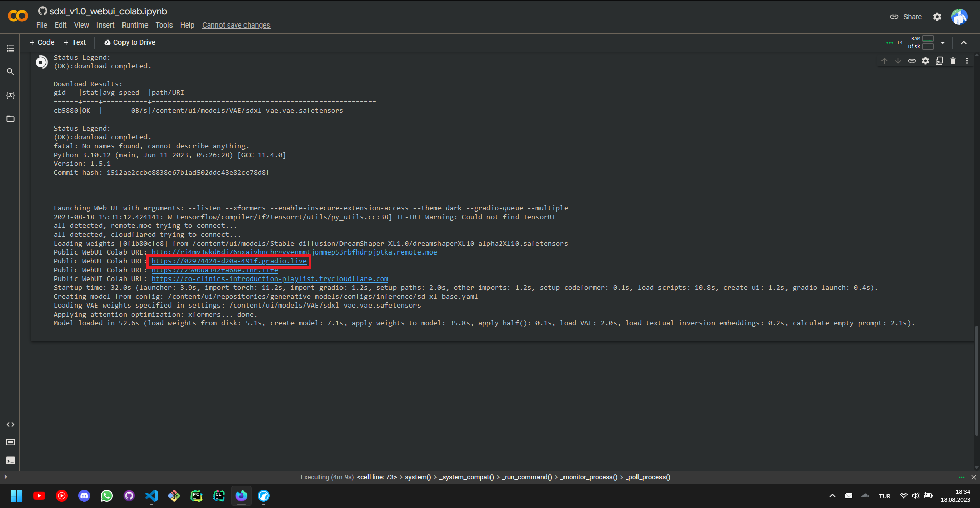The height and width of the screenshot is (508, 980).
Task: Open the Files folder panel
Action: [10, 119]
